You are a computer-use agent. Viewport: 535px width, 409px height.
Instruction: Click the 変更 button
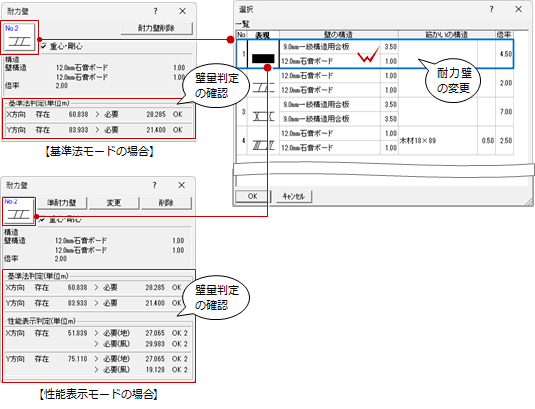114,203
